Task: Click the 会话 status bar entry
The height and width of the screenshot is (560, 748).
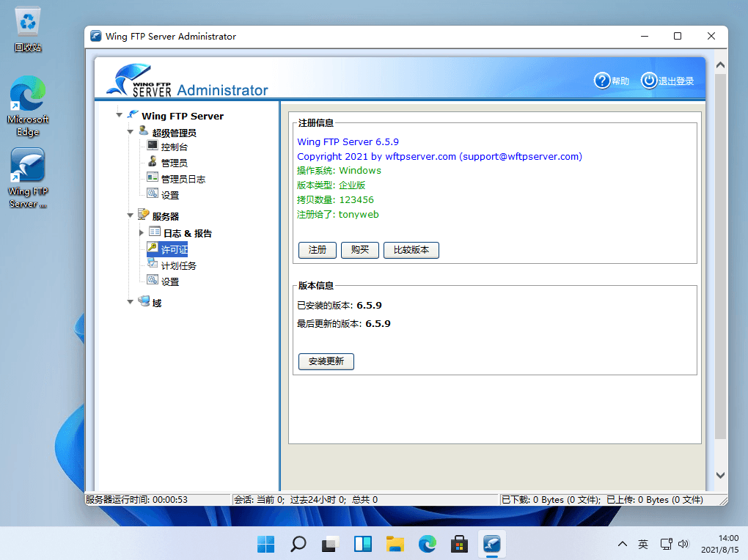Action: [305, 499]
